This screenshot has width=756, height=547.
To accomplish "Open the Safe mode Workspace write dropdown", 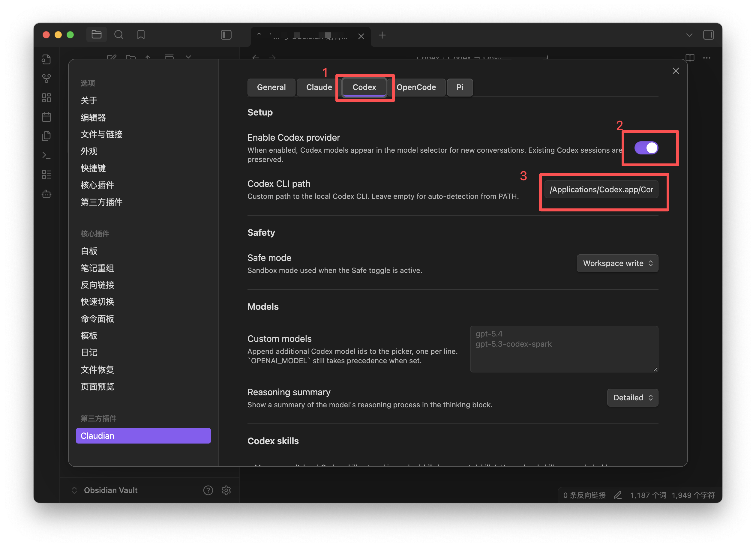I will (617, 264).
